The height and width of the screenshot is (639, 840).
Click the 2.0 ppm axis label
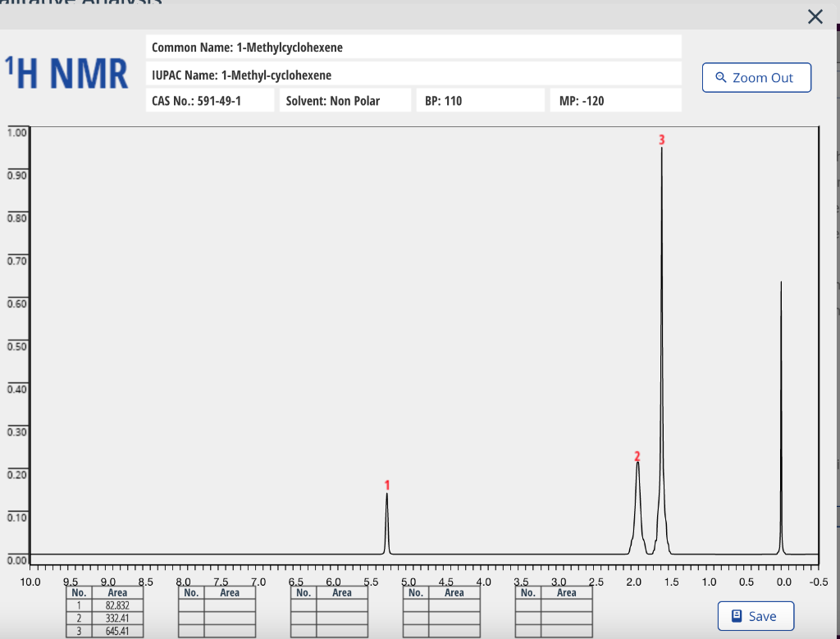(634, 582)
